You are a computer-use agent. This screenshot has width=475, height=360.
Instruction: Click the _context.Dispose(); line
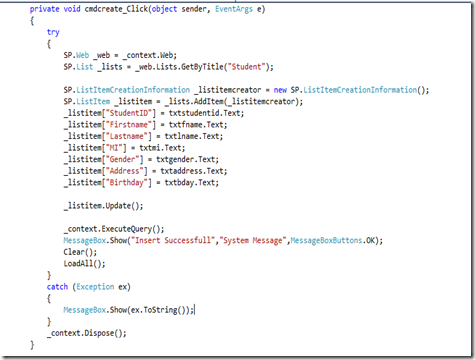(87, 333)
